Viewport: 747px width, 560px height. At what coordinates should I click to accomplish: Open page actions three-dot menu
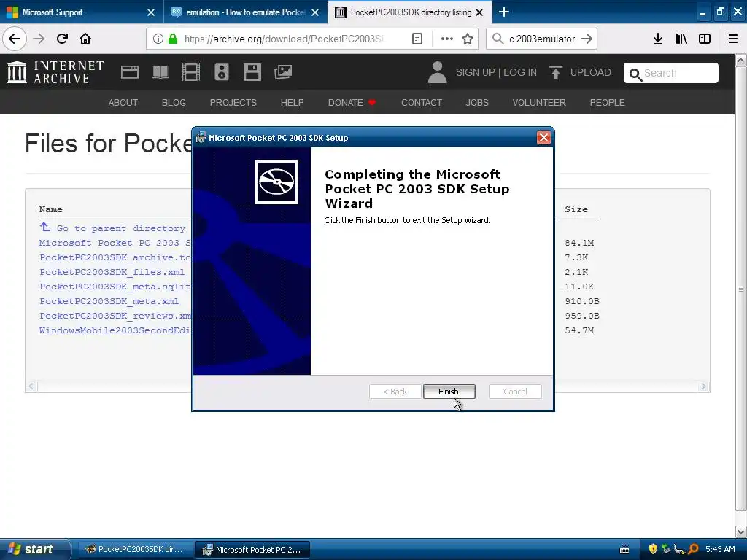[x=447, y=39]
